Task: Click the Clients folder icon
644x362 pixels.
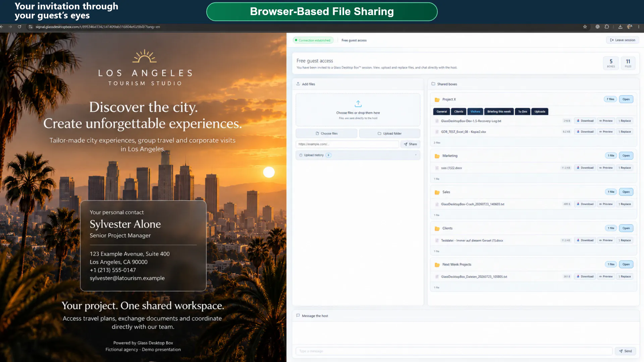Action: coord(437,228)
